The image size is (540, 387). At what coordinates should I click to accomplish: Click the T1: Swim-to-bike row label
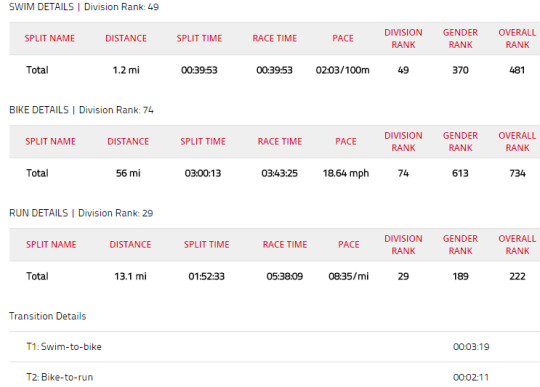tap(64, 347)
